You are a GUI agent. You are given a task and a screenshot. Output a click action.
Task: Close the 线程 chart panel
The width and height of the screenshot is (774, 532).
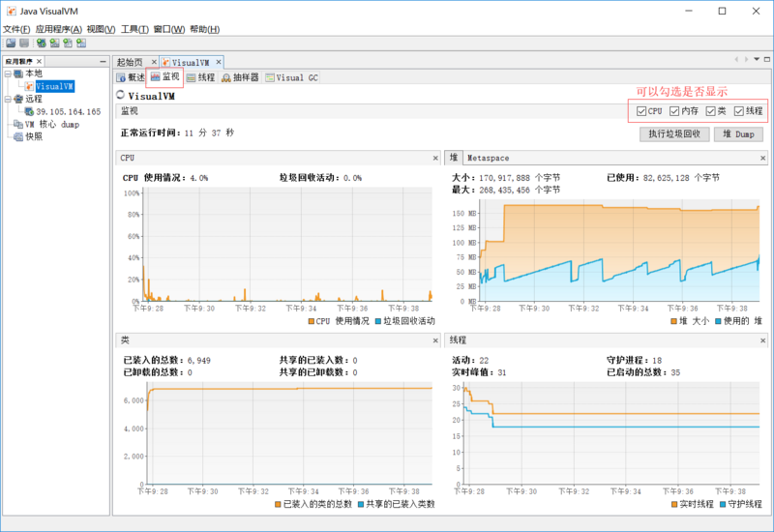[762, 340]
